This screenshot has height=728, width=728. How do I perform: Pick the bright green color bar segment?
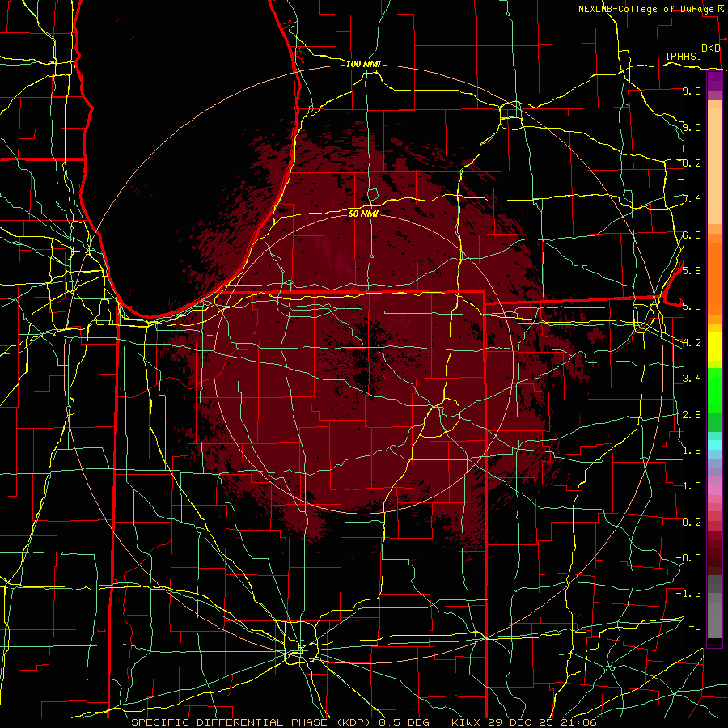[714, 391]
